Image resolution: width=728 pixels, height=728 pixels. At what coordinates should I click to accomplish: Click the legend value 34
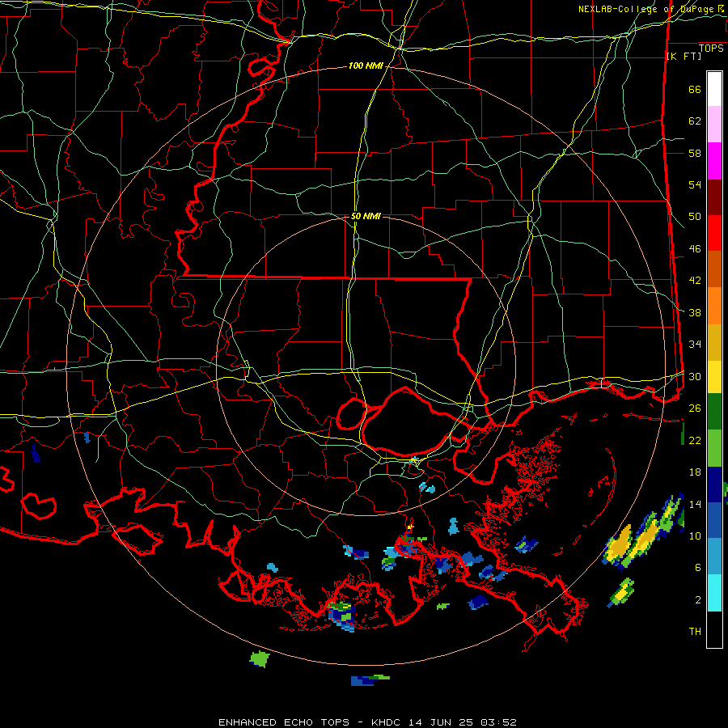tap(695, 345)
